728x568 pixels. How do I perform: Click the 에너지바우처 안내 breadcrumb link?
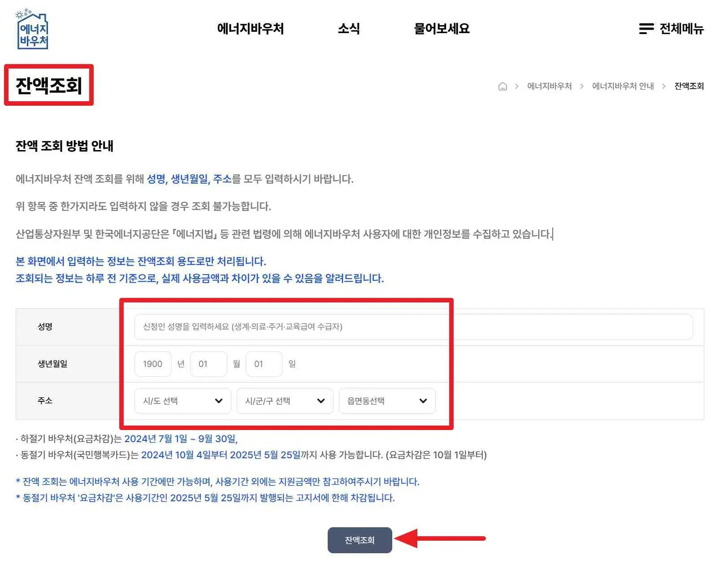[x=623, y=86]
